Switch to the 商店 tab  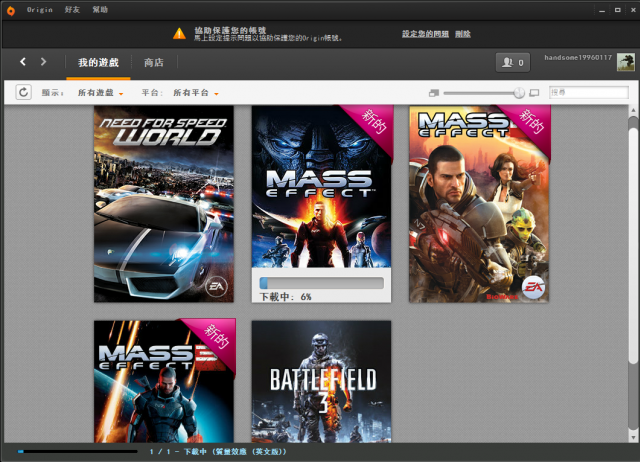[154, 63]
